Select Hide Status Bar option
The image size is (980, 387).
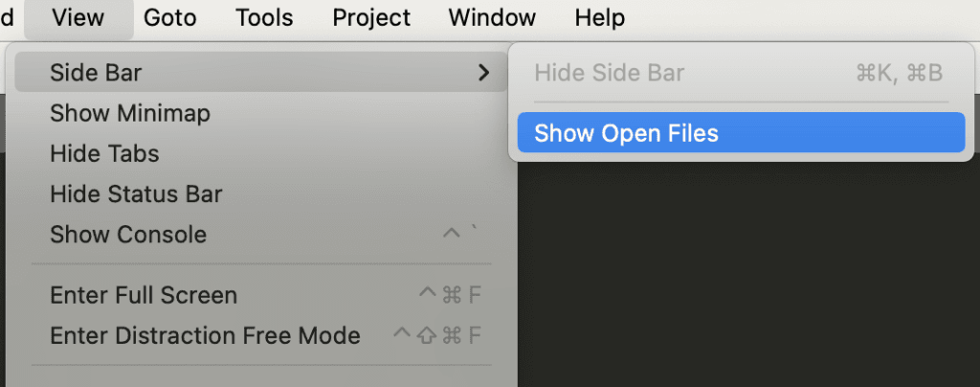[x=136, y=194]
